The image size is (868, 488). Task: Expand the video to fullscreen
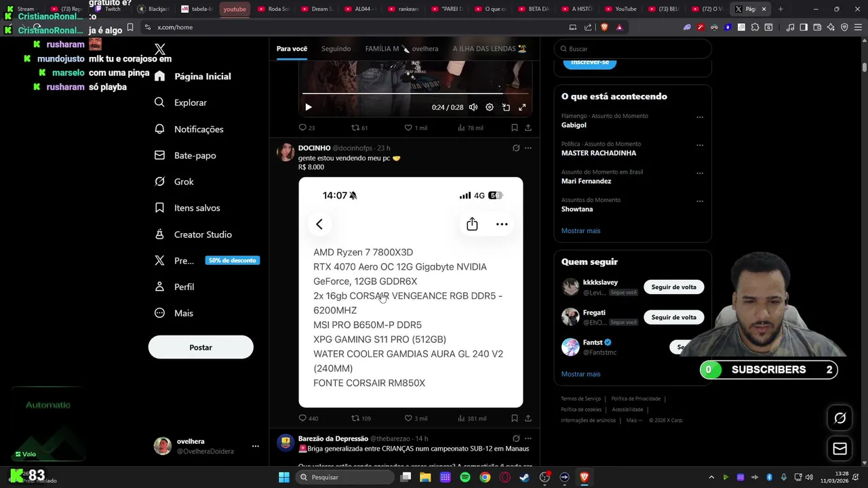click(x=522, y=107)
